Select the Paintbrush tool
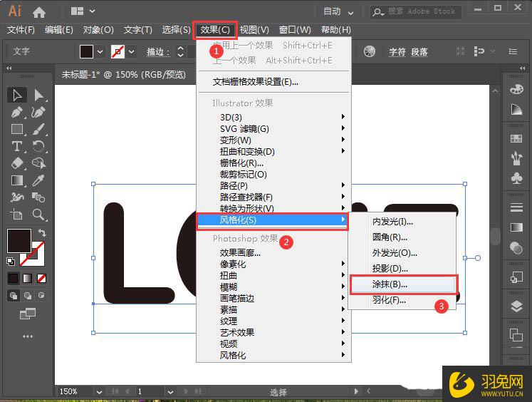532x402 pixels. (x=38, y=129)
